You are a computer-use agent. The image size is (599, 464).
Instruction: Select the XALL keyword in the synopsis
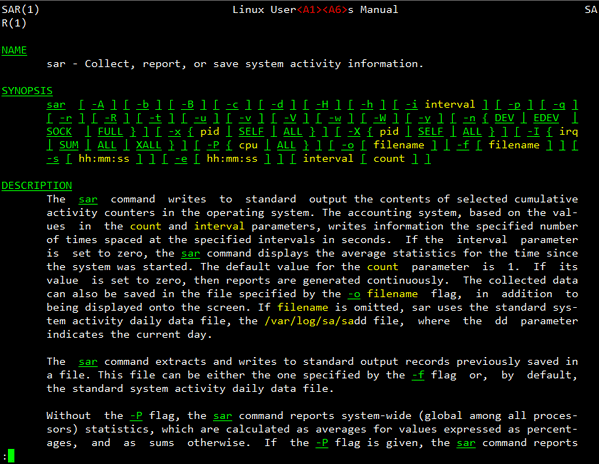[149, 145]
